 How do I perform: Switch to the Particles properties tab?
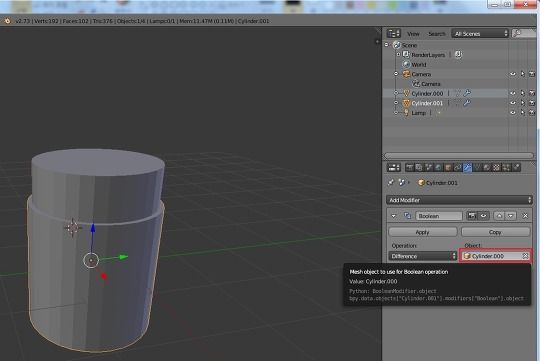[506, 167]
